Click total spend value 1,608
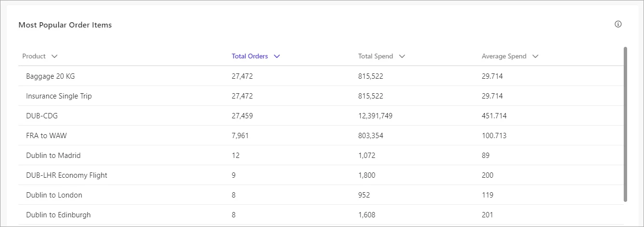The height and width of the screenshot is (227, 644). (367, 215)
